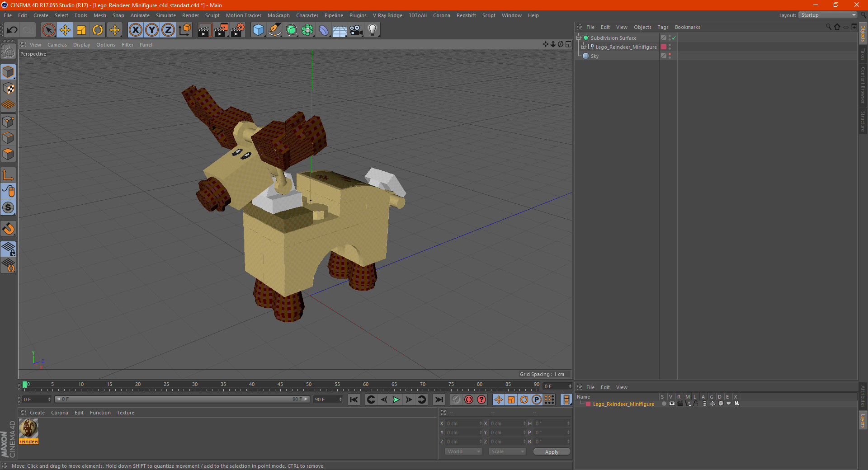The image size is (868, 470).
Task: Click the Lego_Reindeer_Minifigure pink layer color swatch
Action: pos(588,404)
